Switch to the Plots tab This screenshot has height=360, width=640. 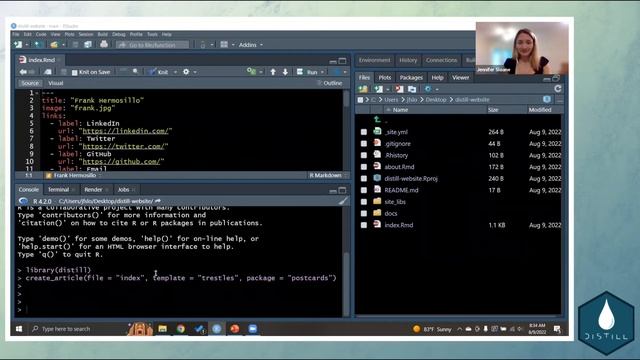click(384, 77)
